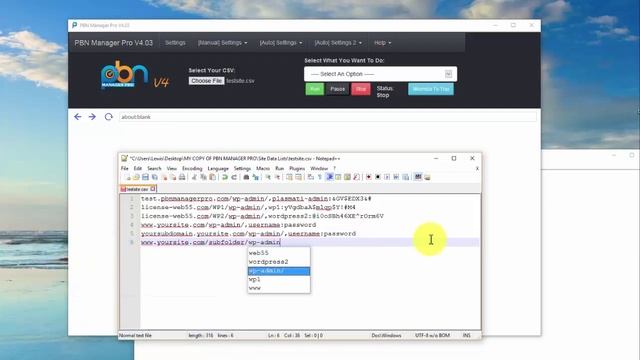Click the green Run button
The width and height of the screenshot is (640, 360).
point(314,89)
